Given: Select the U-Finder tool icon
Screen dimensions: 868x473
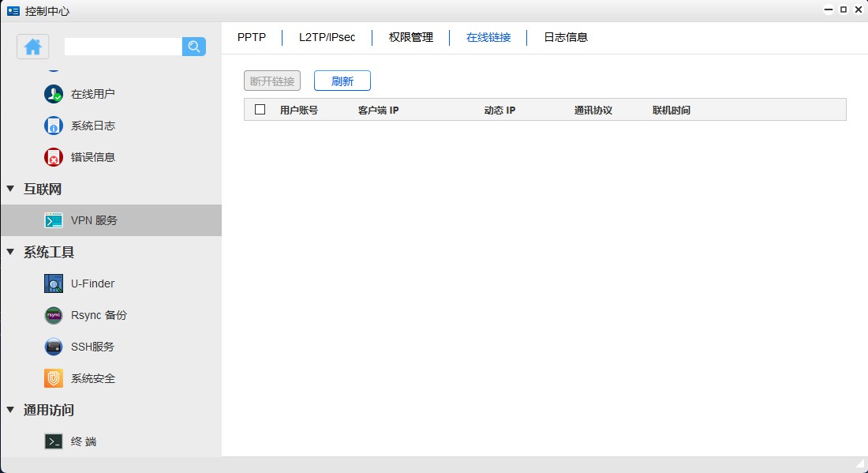Looking at the screenshot, I should (x=53, y=283).
